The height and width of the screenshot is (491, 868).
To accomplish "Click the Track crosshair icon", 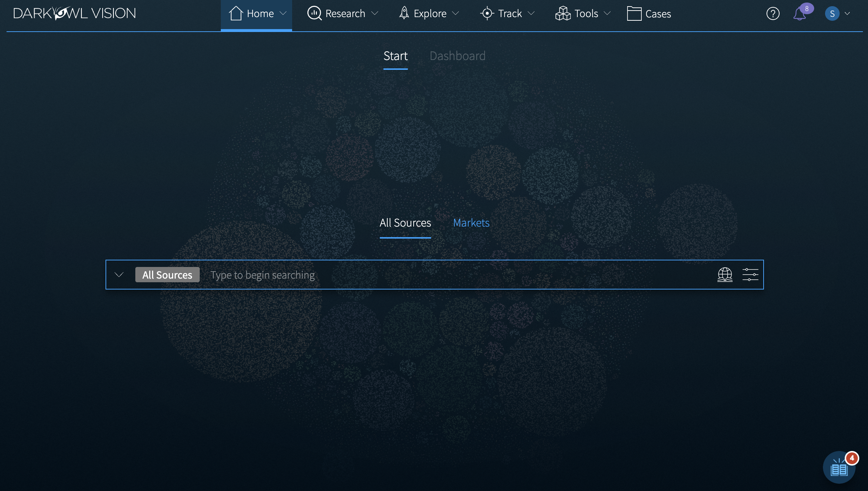I will pyautogui.click(x=487, y=13).
